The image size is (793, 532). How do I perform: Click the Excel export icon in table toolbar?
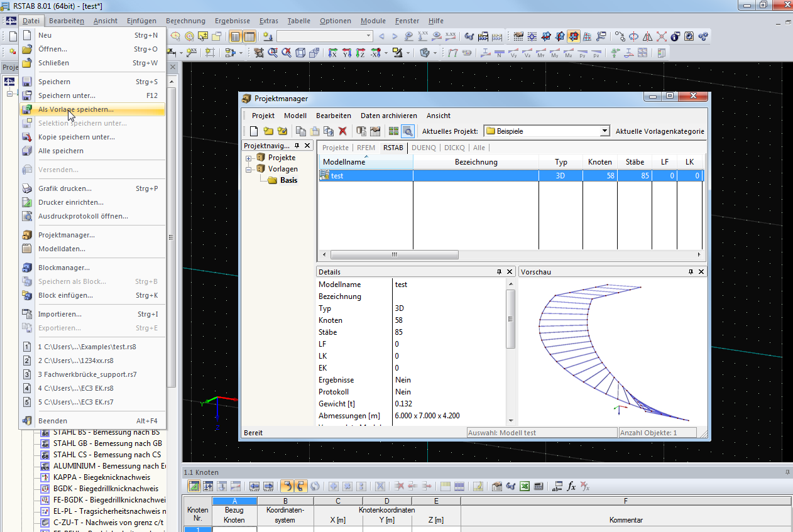pyautogui.click(x=525, y=486)
